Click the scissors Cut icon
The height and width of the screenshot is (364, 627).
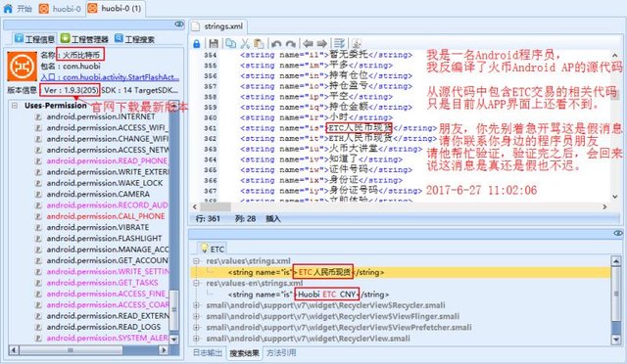coord(245,43)
